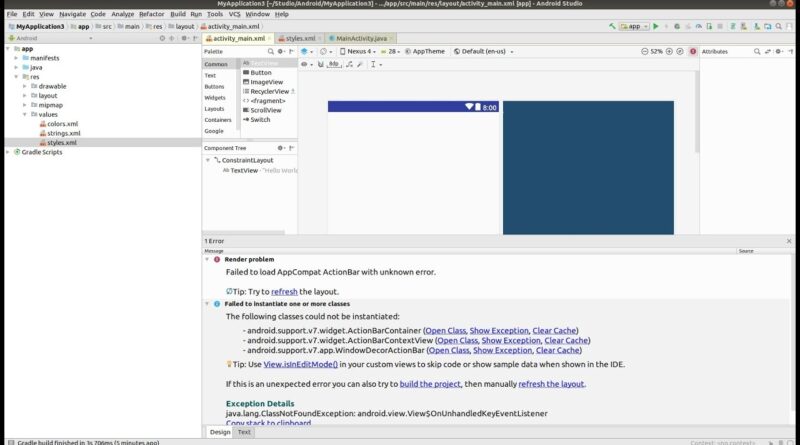Open global search magnifier in main toolbar
Screen dimensions: 800x445
779,26
